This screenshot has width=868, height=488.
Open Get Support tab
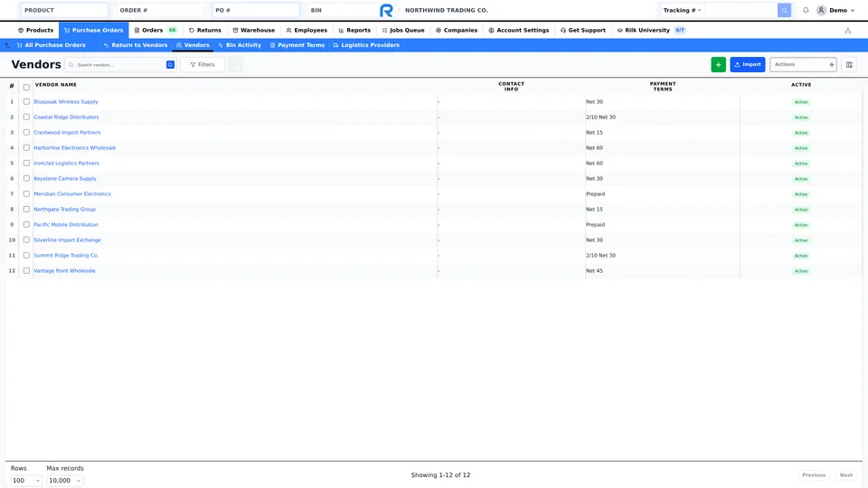583,31
